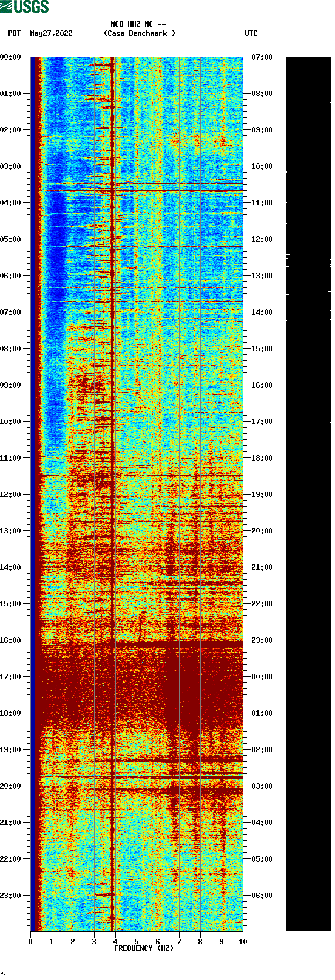
Task: Click '03:00' on the UTC time axis
Action: point(262,786)
